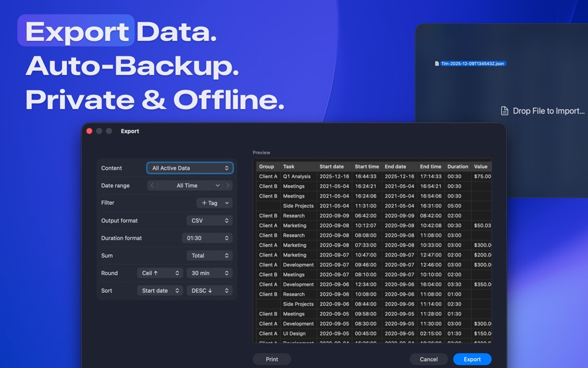Open the 30 min rounding interval dropdown
The width and height of the screenshot is (588, 368).
209,273
